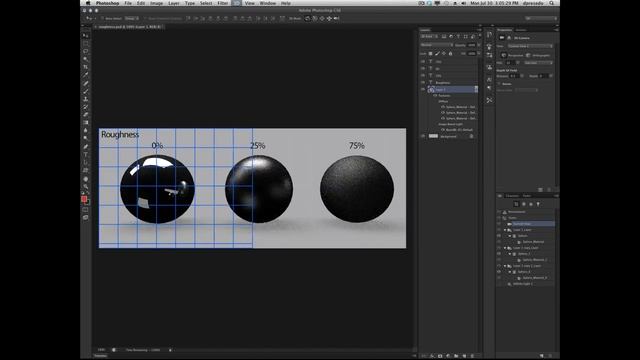This screenshot has width=640, height=360.
Task: Choose the 3D Scale mode icon
Action: coord(337,18)
